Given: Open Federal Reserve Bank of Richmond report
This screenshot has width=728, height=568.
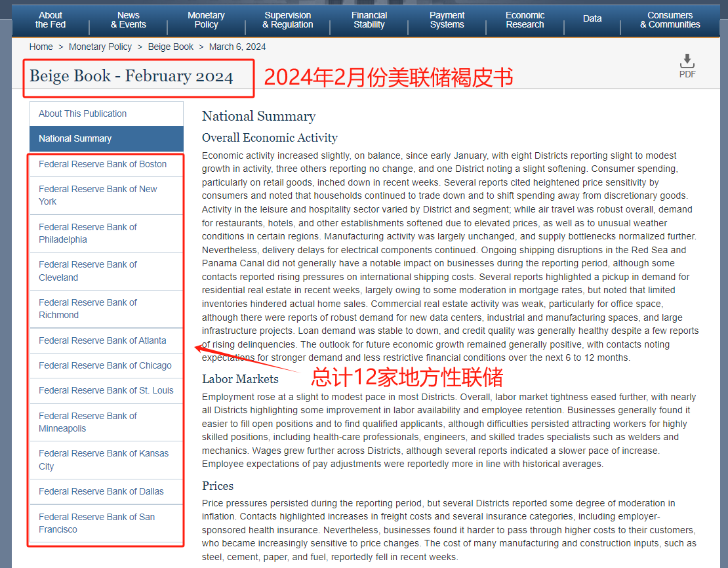Looking at the screenshot, I should click(106, 309).
